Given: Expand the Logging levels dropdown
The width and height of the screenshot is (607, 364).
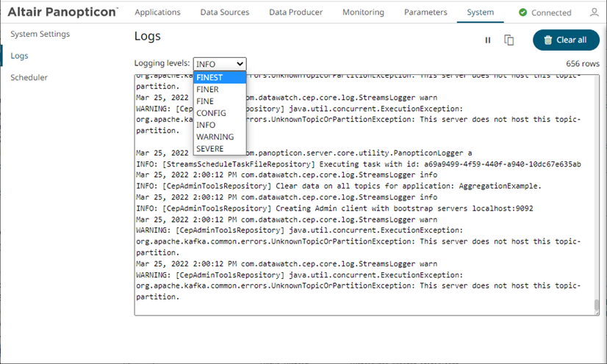Looking at the screenshot, I should click(x=220, y=64).
